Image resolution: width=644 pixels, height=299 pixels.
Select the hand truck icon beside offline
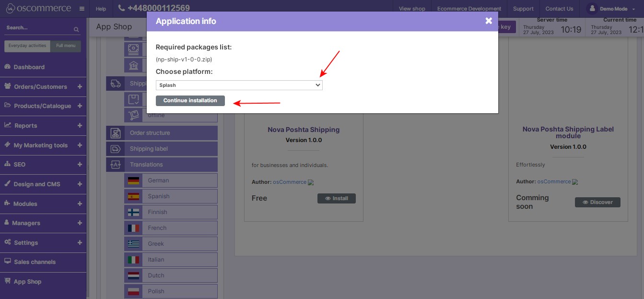click(x=133, y=115)
